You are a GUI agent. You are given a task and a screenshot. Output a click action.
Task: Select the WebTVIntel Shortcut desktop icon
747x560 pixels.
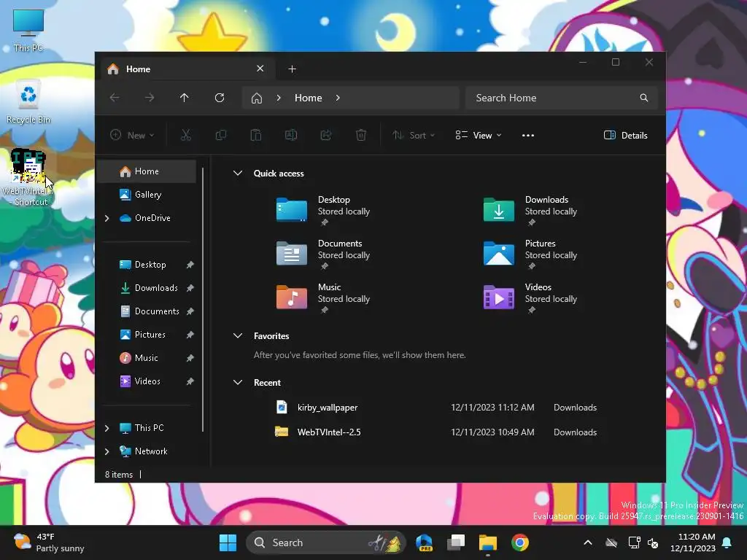tap(28, 177)
